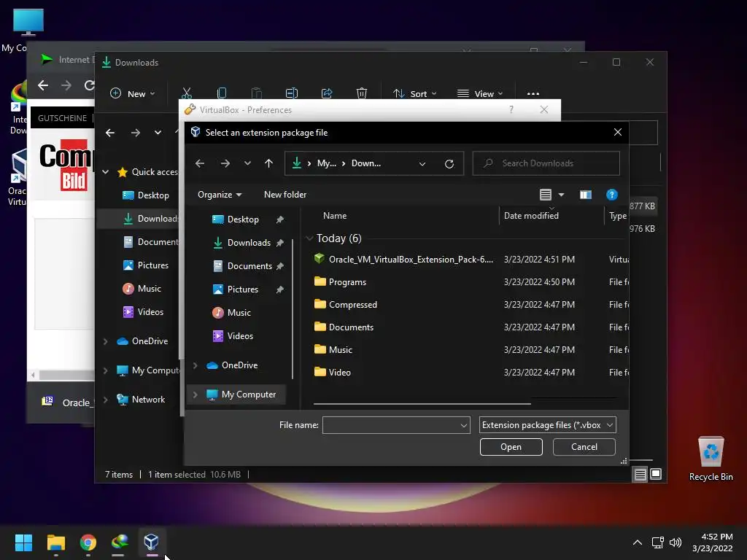Image resolution: width=747 pixels, height=560 pixels.
Task: Open Sort menu in Downloads window
Action: 414,94
